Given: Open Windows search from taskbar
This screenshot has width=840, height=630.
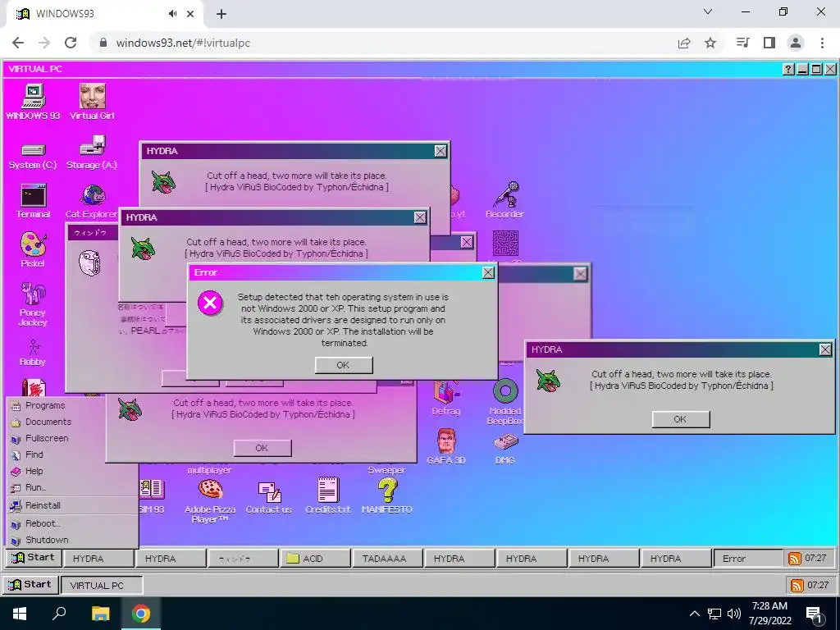Looking at the screenshot, I should click(59, 614).
